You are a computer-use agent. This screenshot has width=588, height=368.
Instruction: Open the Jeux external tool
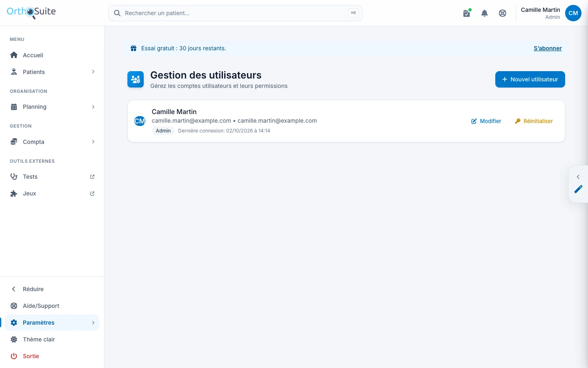pos(52,193)
